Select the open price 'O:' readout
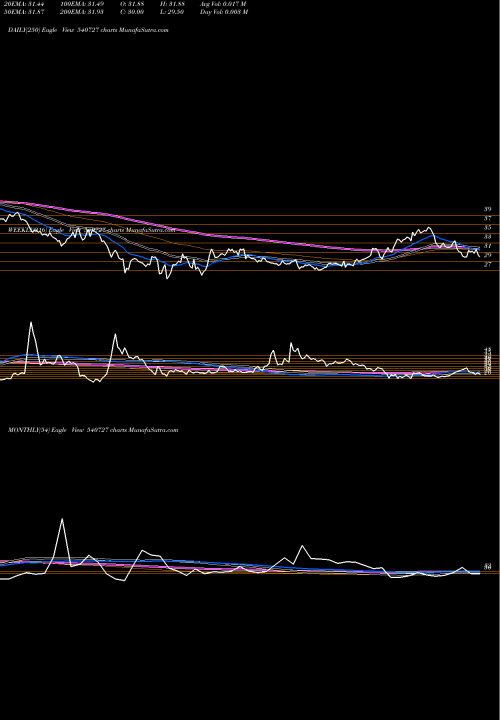 pyautogui.click(x=130, y=4)
